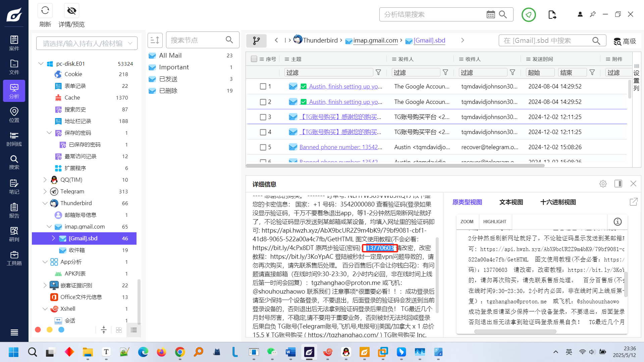
Task: Click the blue color dot at tree bottom
Action: click(61, 330)
